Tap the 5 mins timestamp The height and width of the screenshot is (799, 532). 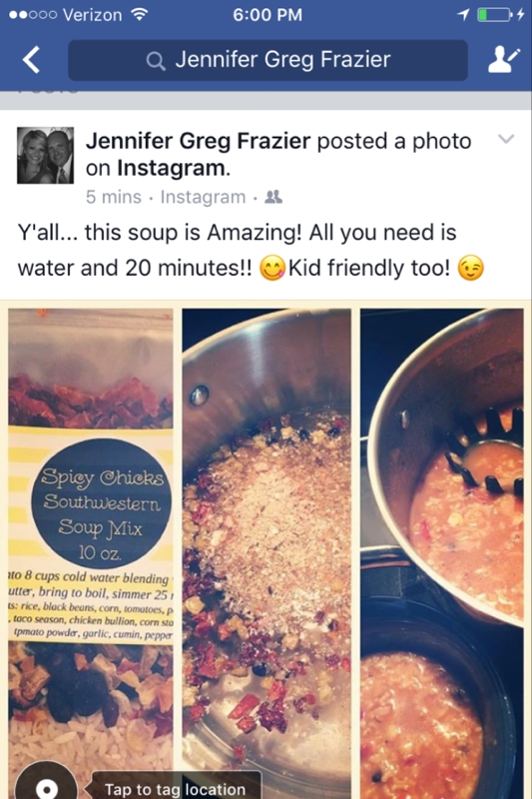pyautogui.click(x=113, y=197)
